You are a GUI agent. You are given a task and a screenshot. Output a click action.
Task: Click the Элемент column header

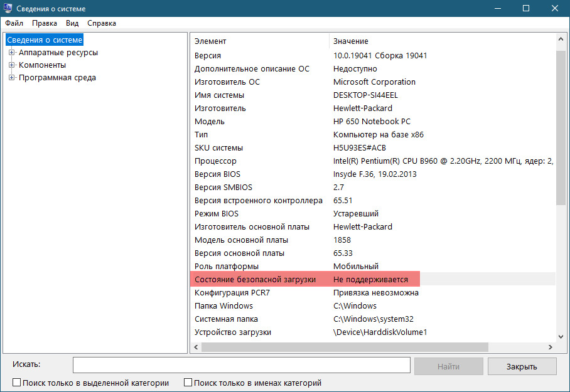259,41
